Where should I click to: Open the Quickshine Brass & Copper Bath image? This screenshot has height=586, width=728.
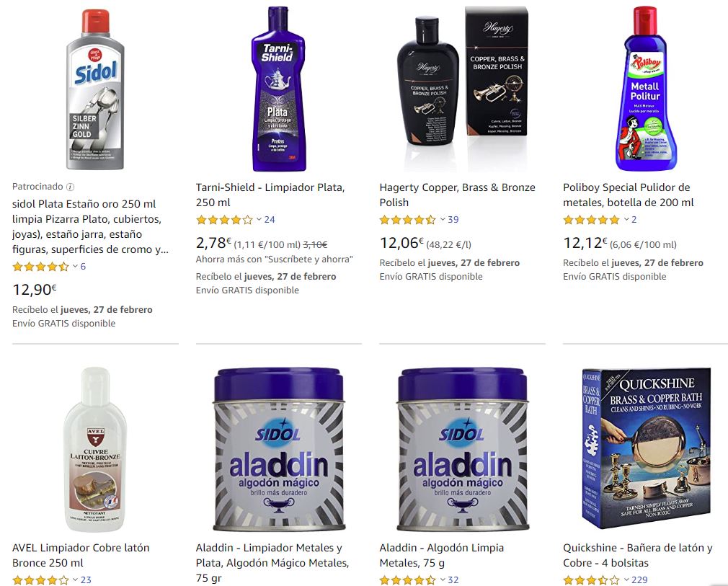click(647, 448)
